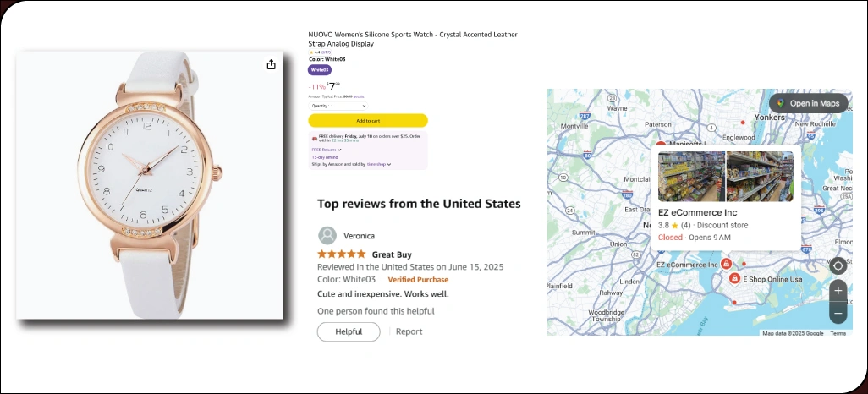Zoom out the map with the minus button
This screenshot has width=868, height=394.
[x=838, y=313]
